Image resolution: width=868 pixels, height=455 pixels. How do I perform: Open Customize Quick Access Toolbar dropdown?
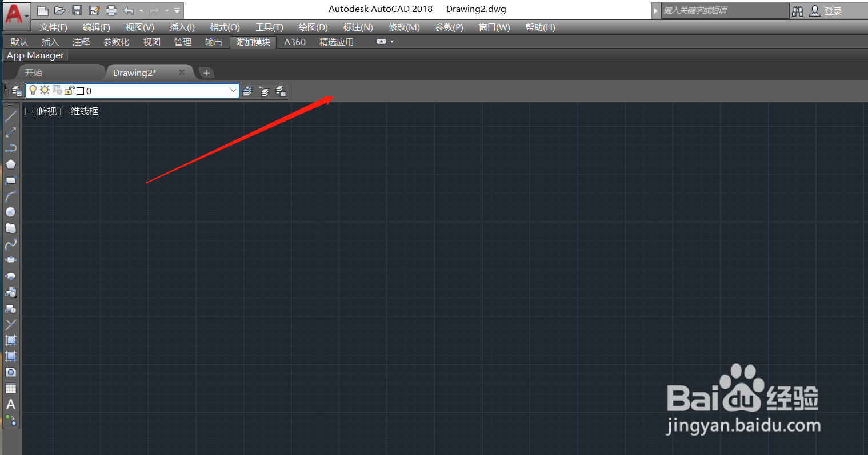[178, 10]
